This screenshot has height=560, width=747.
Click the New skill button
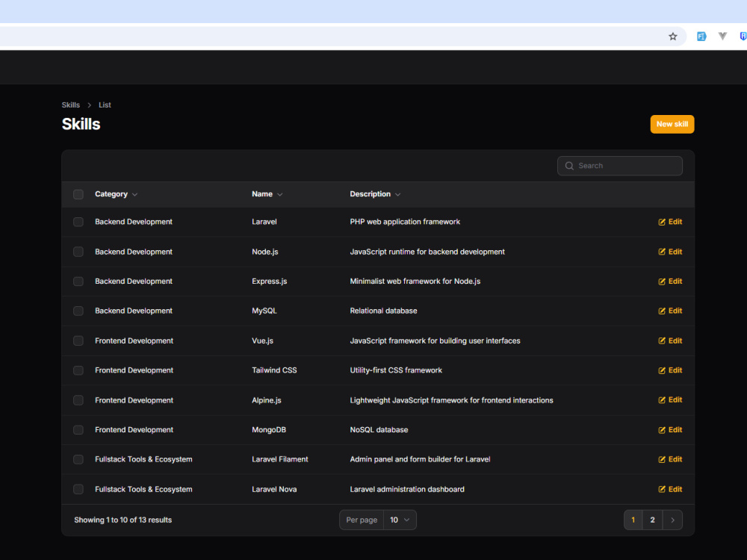(672, 124)
